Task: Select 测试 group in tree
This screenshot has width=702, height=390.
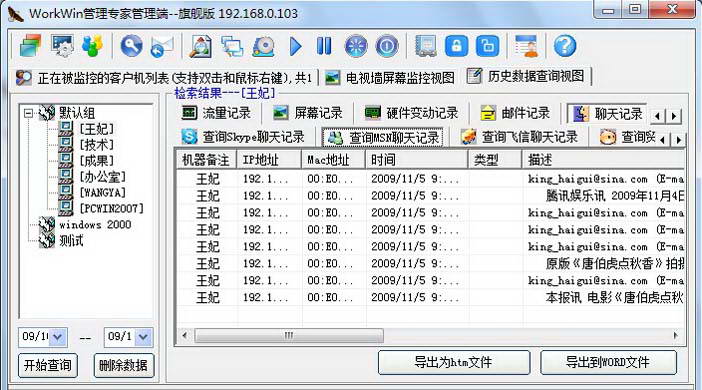Action: click(x=71, y=241)
